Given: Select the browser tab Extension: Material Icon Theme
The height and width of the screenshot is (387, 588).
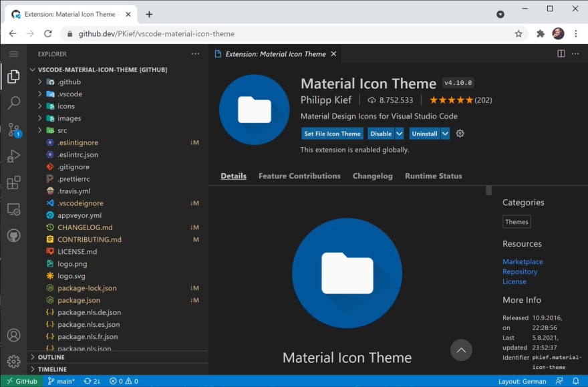Looking at the screenshot, I should pyautogui.click(x=71, y=14).
